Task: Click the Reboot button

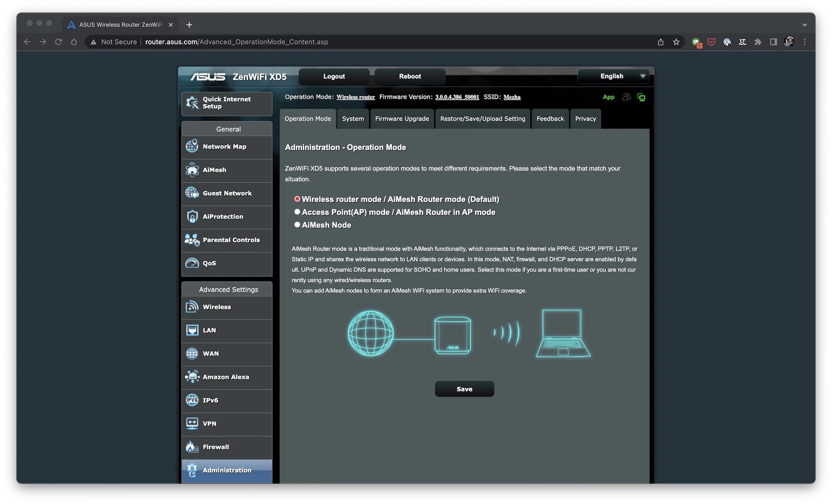Action: pos(410,76)
